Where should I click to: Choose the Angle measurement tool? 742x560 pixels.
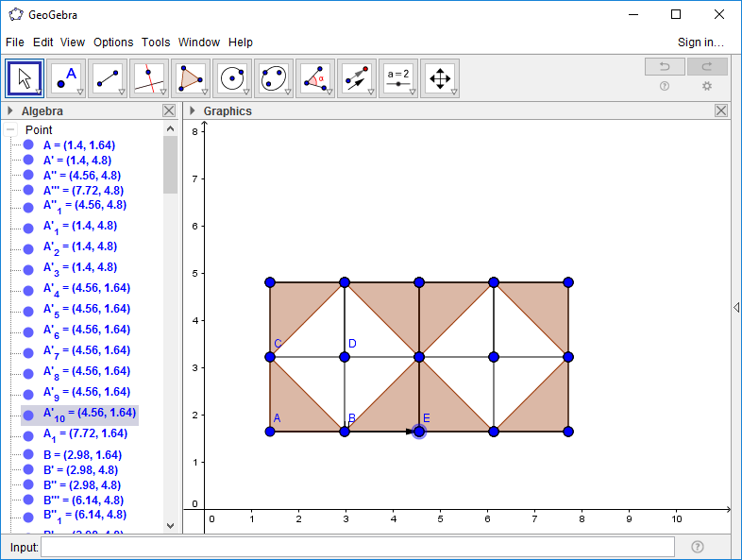point(315,78)
